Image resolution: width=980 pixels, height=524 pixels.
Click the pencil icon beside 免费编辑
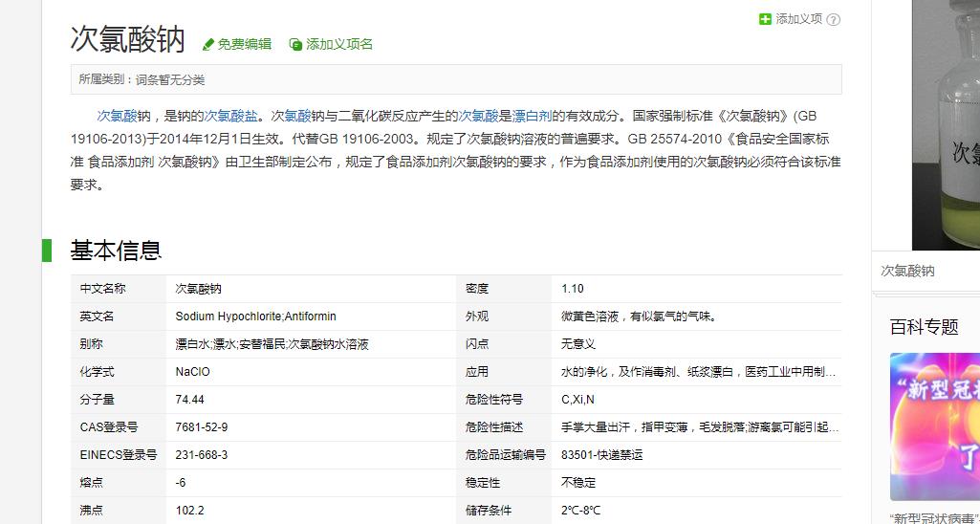pos(207,45)
